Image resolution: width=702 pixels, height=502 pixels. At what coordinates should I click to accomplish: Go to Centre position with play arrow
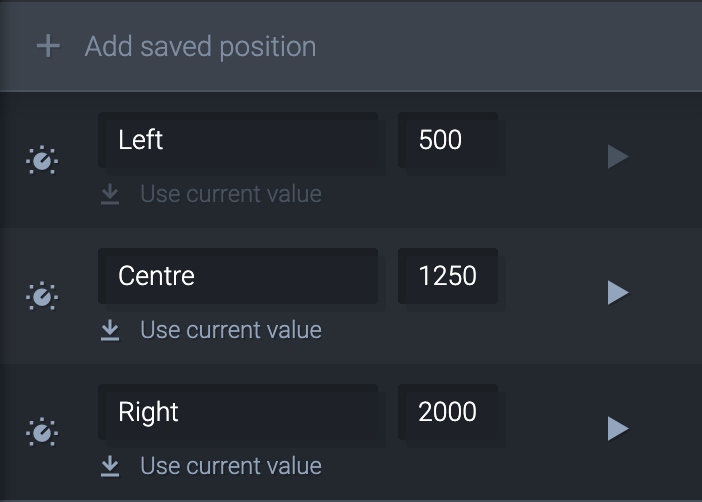[x=618, y=293]
